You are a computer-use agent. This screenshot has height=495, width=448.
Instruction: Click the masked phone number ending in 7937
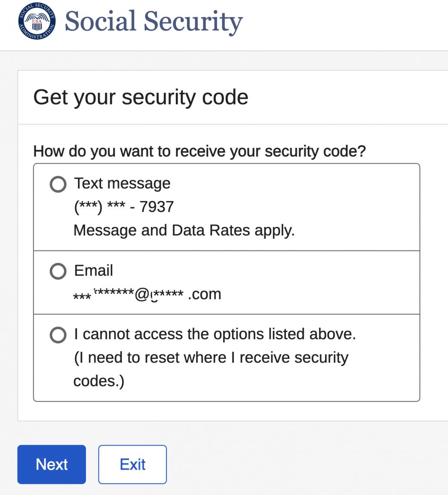click(x=124, y=207)
